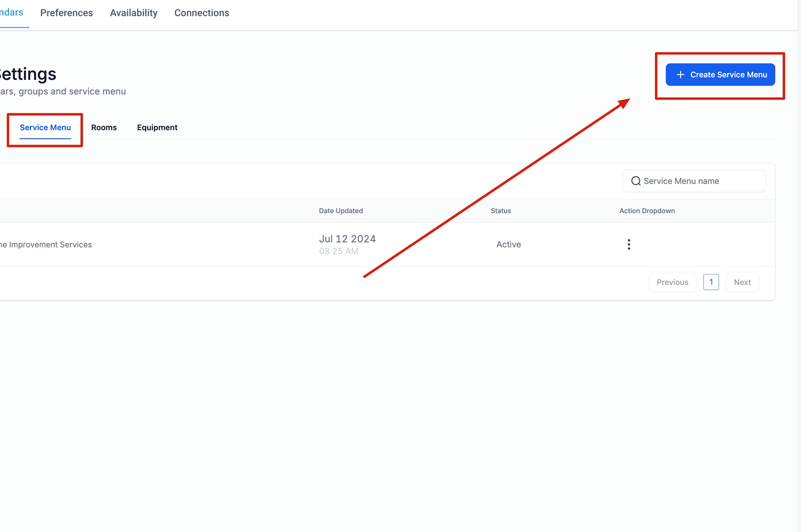The image size is (801, 532).
Task: Open the Equipment tab
Action: tap(157, 128)
